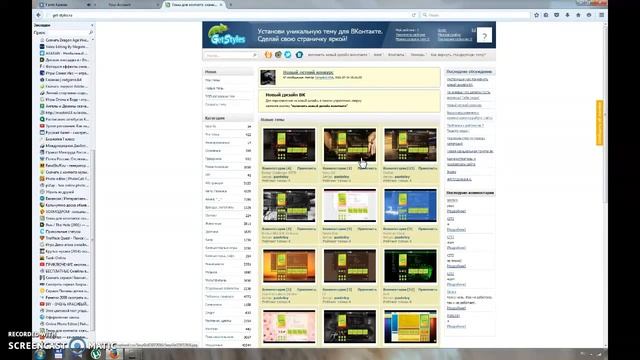
Task: Click 'Последние обсуждения' heading
Action: (469, 72)
